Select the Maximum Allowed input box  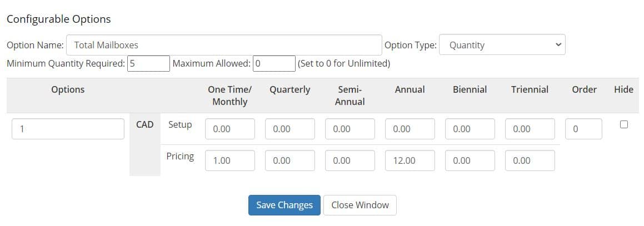(x=274, y=63)
